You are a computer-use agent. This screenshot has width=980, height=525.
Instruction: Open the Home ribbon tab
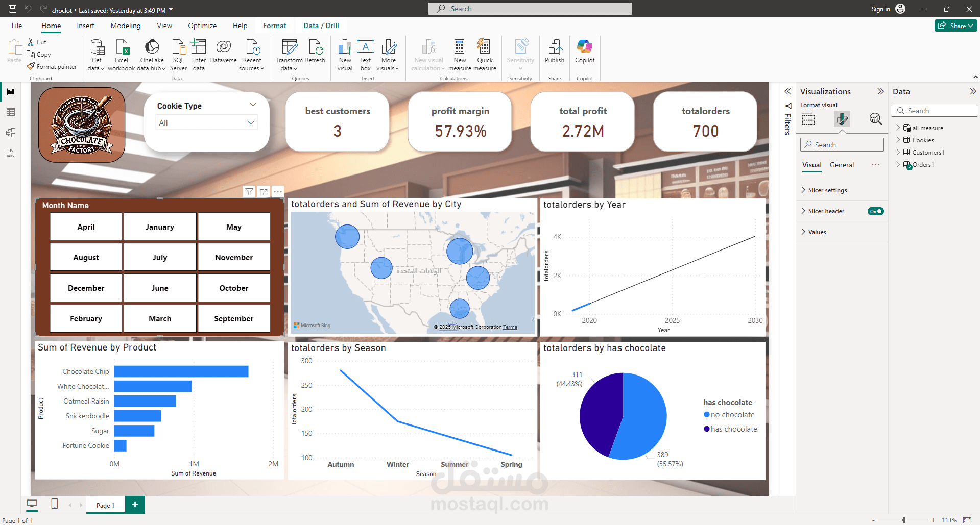(x=51, y=26)
